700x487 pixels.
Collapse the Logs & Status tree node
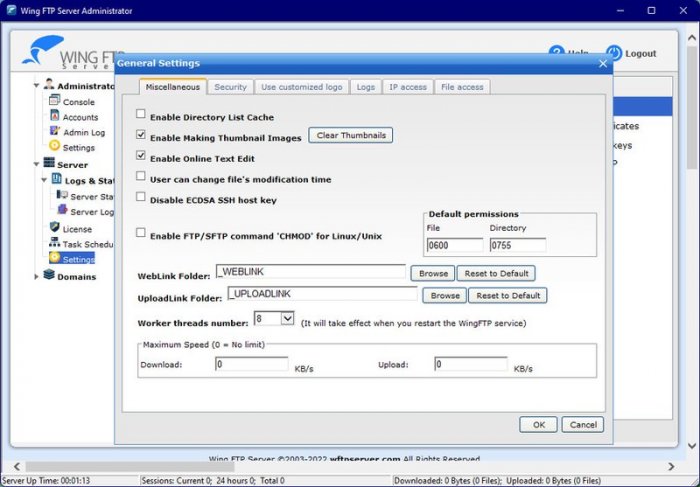[44, 181]
